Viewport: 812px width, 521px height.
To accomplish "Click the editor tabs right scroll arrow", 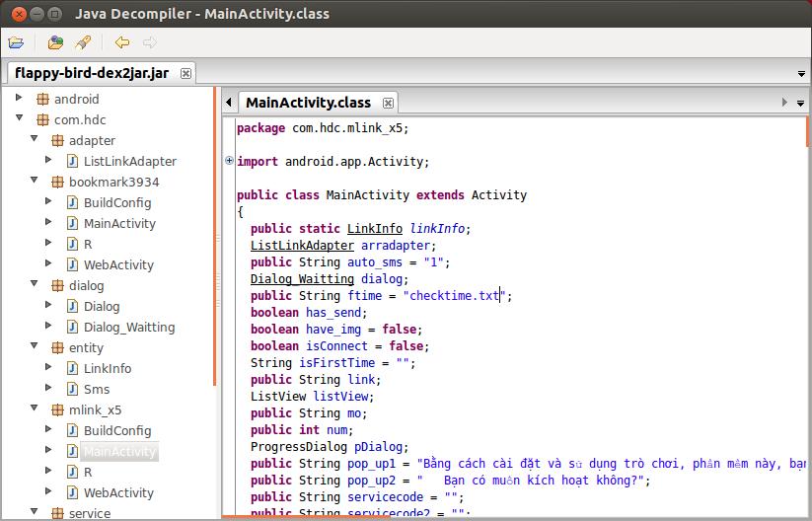I will [784, 103].
